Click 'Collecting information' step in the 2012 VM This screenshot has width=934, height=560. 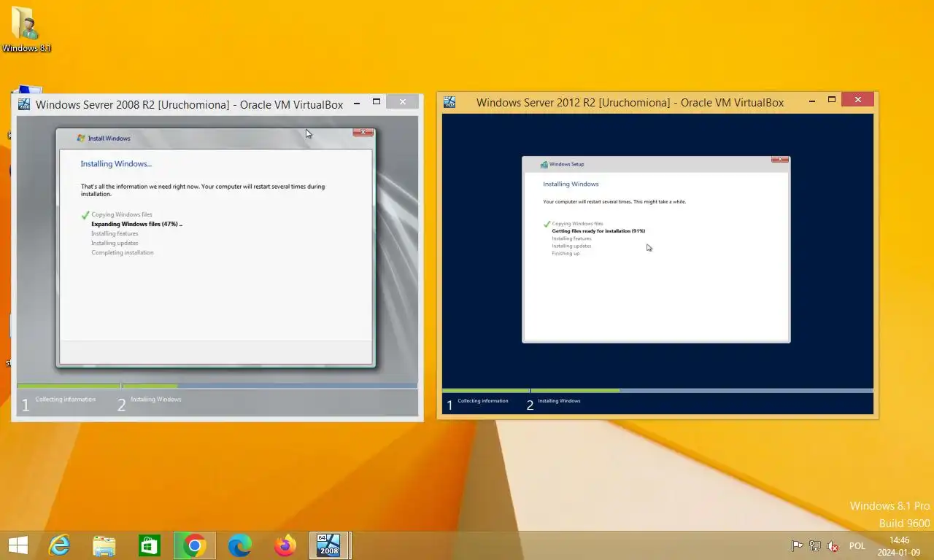(x=483, y=401)
